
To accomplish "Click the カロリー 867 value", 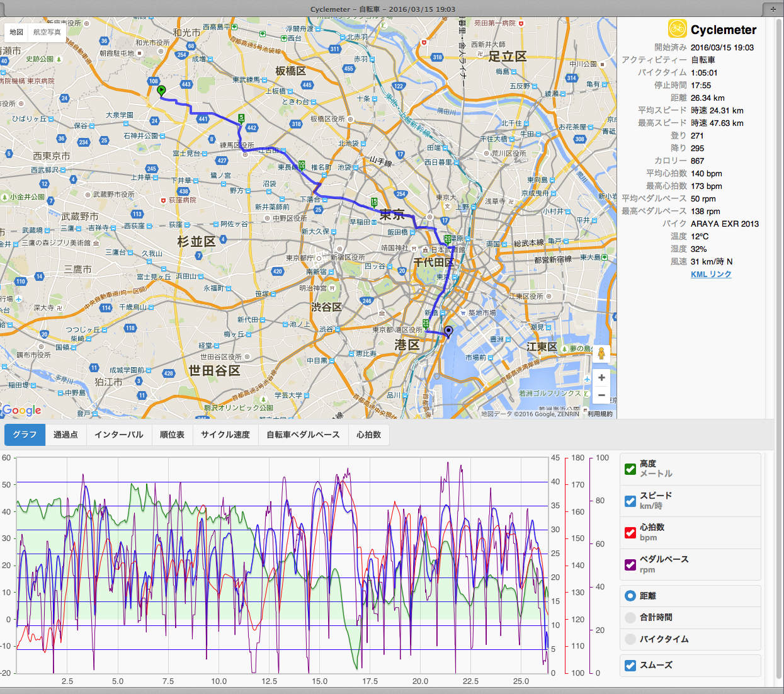I will [x=698, y=161].
